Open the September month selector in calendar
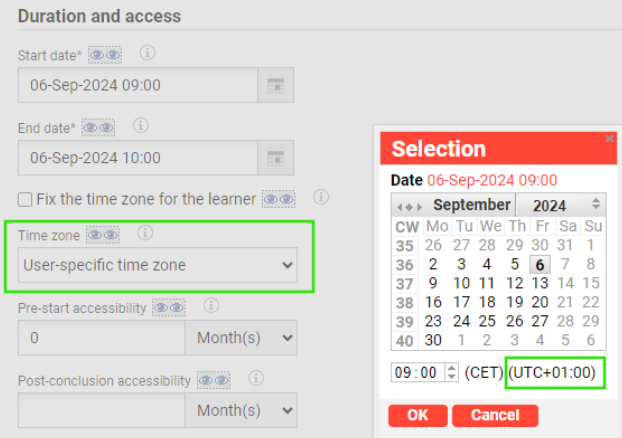The image size is (622, 438). coord(471,205)
